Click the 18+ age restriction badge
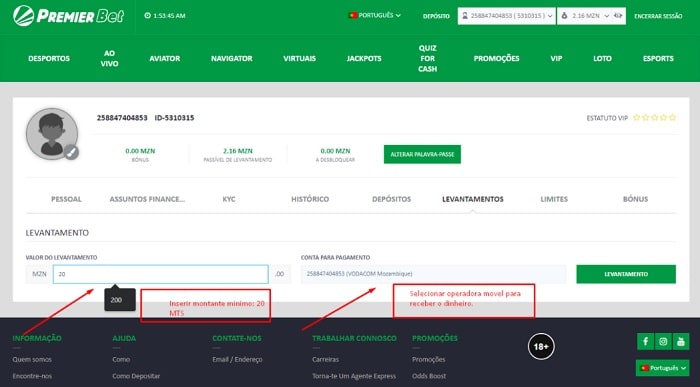Screen dimensions: 700x387 541,346
